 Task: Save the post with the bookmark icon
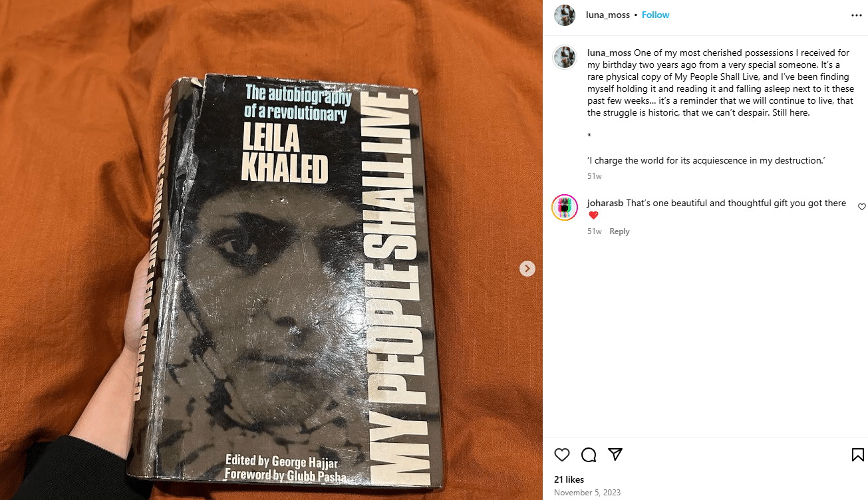[858, 455]
